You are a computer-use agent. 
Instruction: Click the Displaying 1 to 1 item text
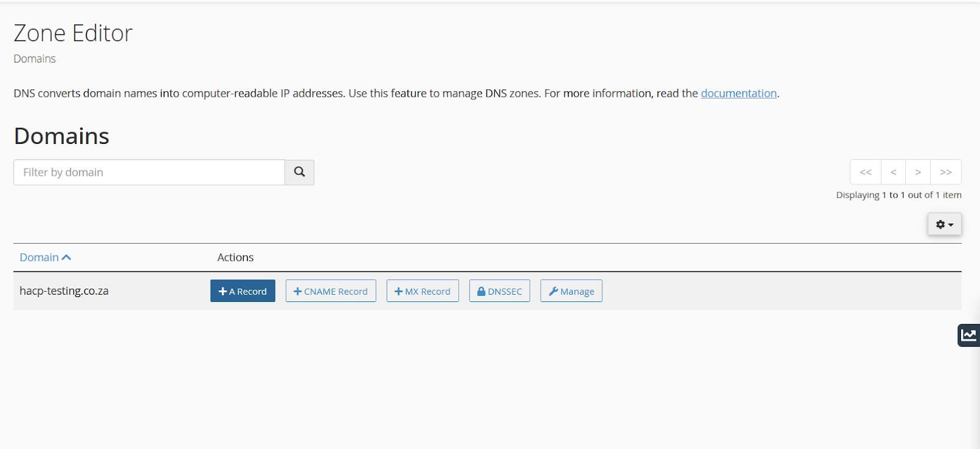click(x=899, y=195)
